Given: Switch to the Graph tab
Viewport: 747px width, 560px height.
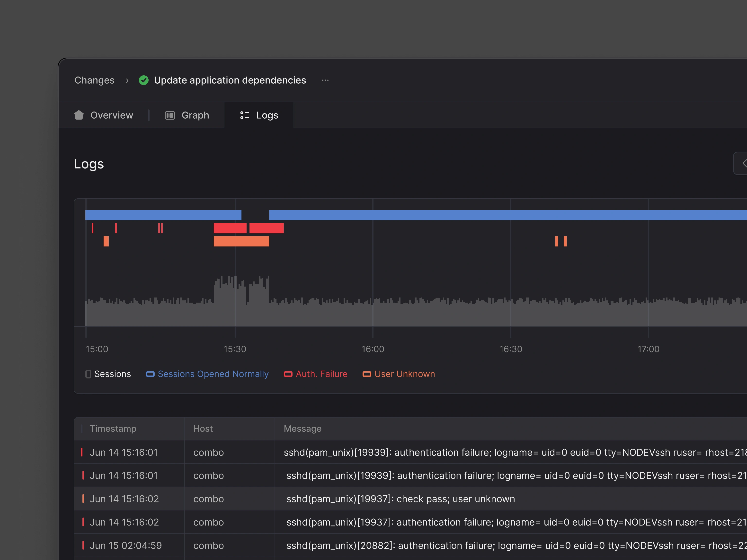Looking at the screenshot, I should click(x=187, y=115).
